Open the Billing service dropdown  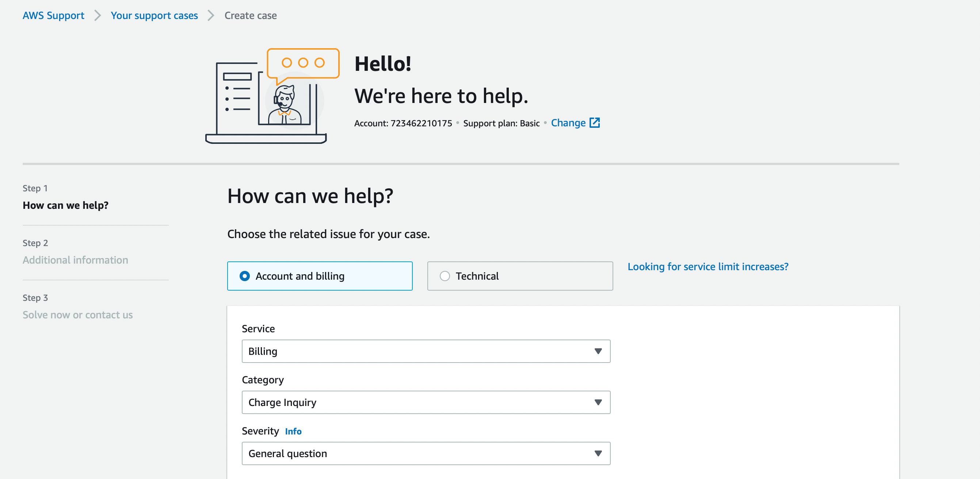click(x=419, y=351)
